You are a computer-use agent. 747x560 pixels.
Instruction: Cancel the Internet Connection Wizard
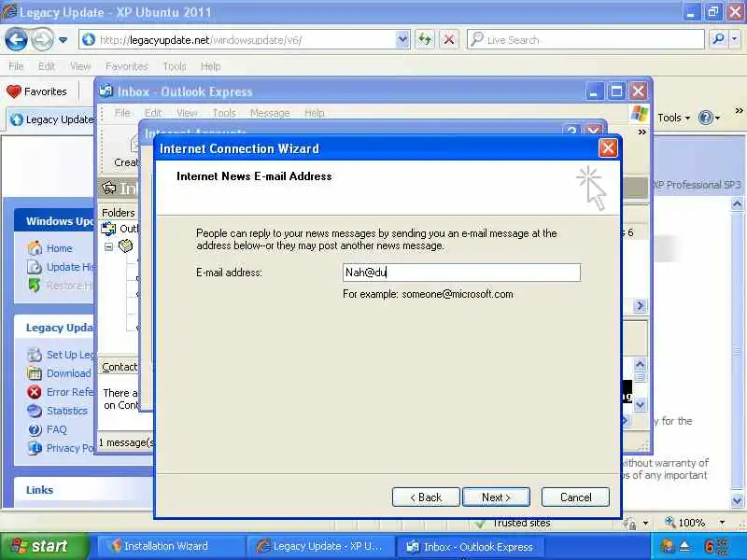[575, 497]
